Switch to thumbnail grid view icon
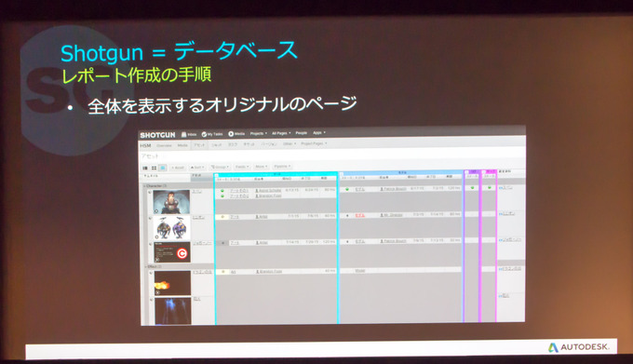Image resolution: width=633 pixels, height=364 pixels. tap(154, 168)
